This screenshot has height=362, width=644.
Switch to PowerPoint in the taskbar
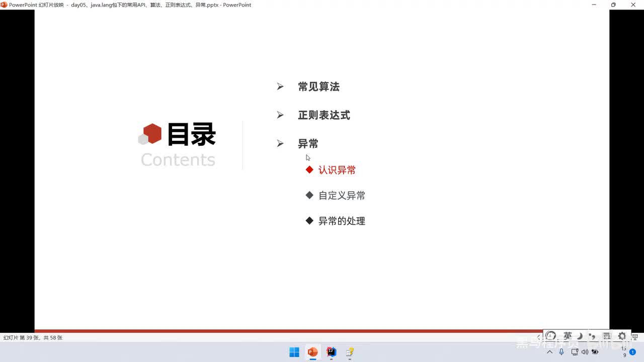pos(312,352)
